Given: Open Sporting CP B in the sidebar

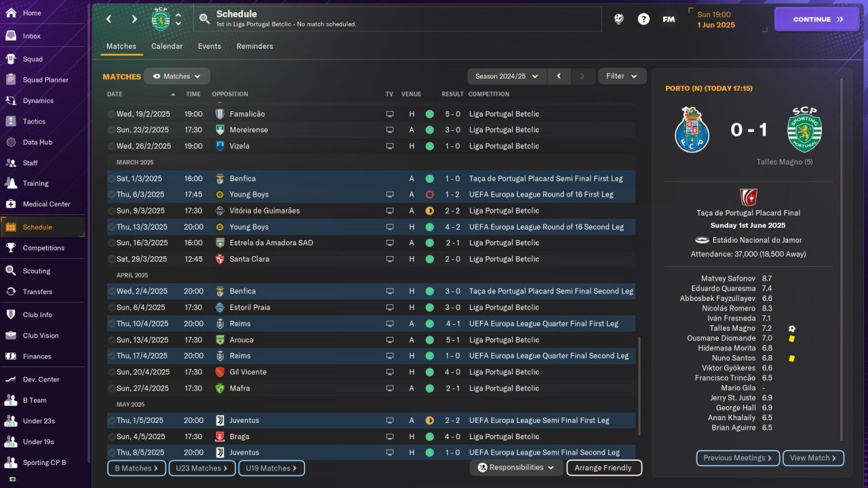Looking at the screenshot, I should coord(43,463).
